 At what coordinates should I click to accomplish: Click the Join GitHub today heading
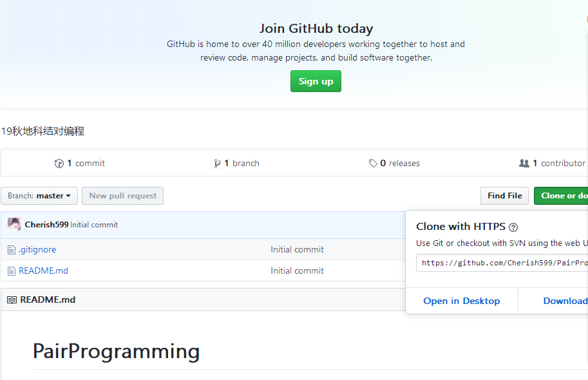coord(316,28)
